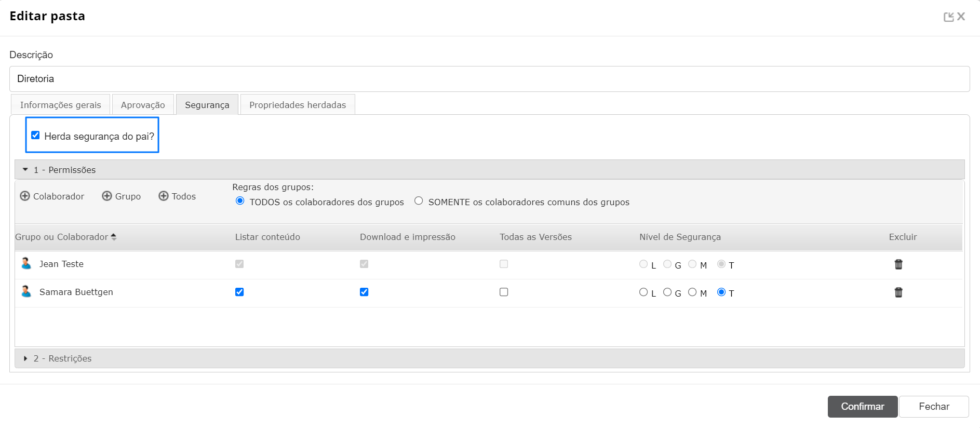Click the Jean Teste name
980x428 pixels.
tap(61, 264)
